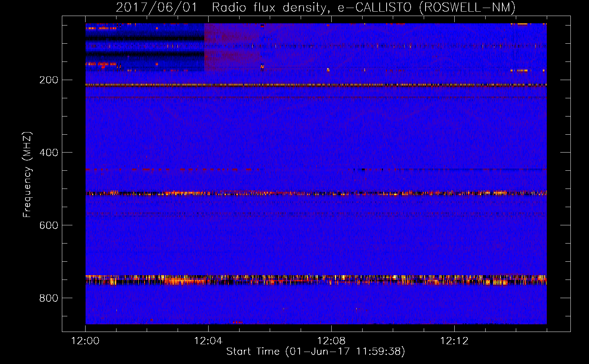
Task: Click the plot title "2017/06/01 Radio flux density, e-CALLISTO (ROSWELL-NM)"
Action: [x=316, y=7]
